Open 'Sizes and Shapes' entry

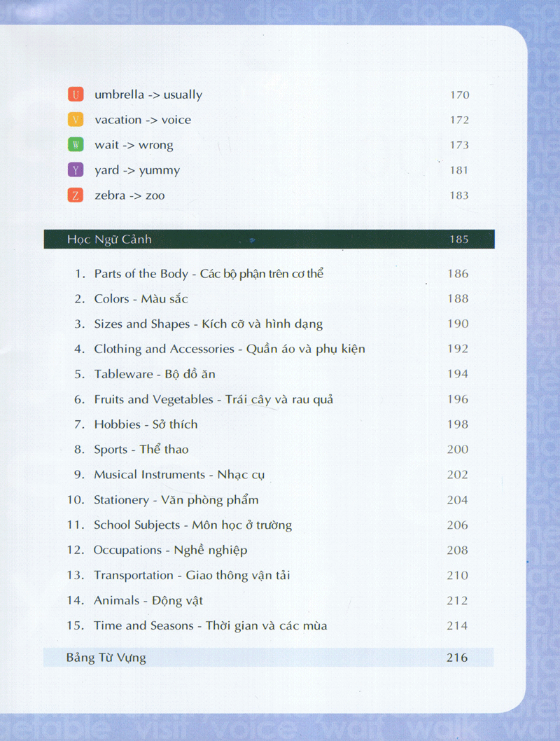pos(208,324)
